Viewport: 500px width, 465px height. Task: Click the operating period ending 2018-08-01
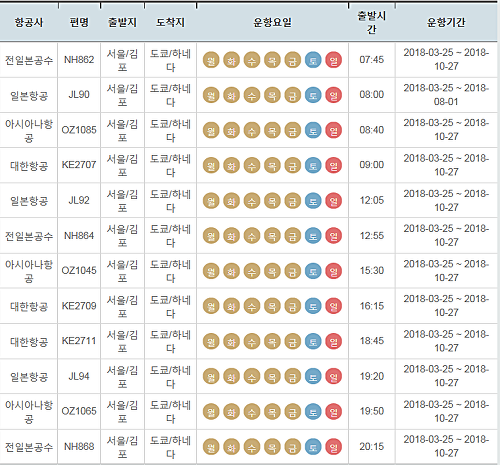[446, 95]
